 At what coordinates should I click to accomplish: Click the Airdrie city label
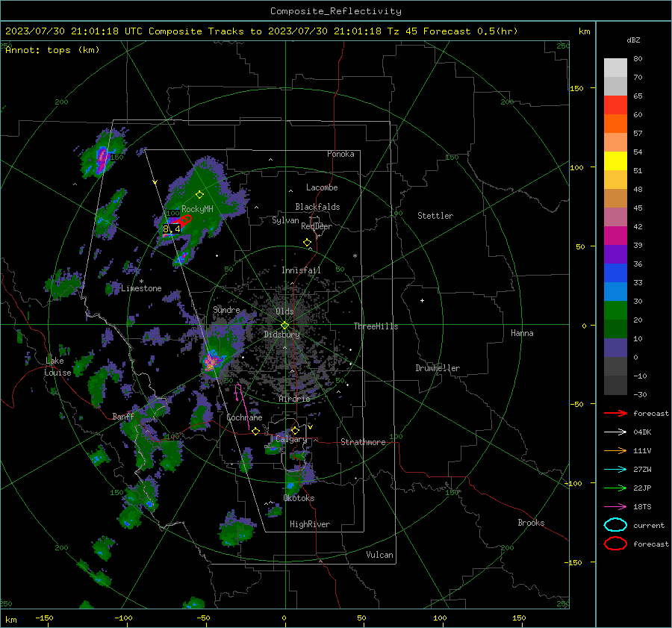coord(294,399)
